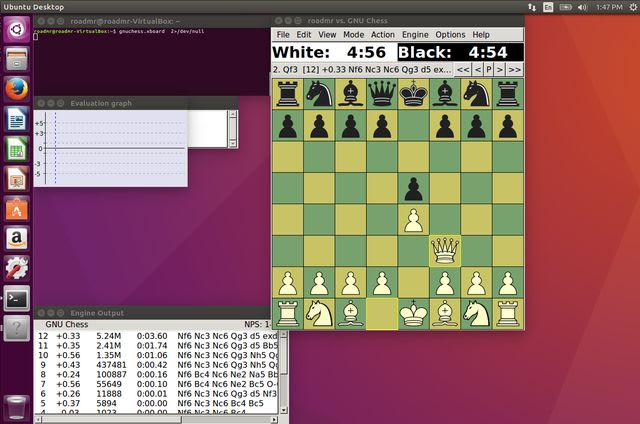This screenshot has height=424, width=640.
Task: Click the 1:47 PM clock
Action: tap(609, 7)
